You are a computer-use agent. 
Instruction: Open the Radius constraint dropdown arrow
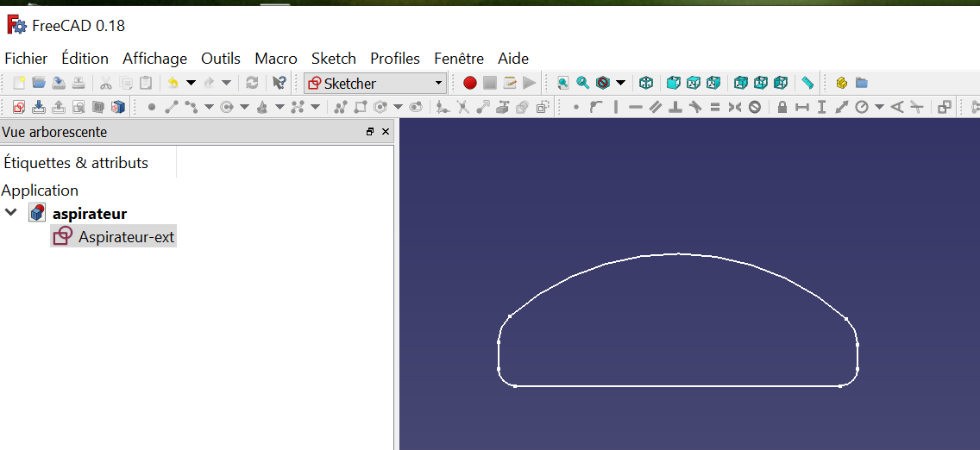coord(879,108)
